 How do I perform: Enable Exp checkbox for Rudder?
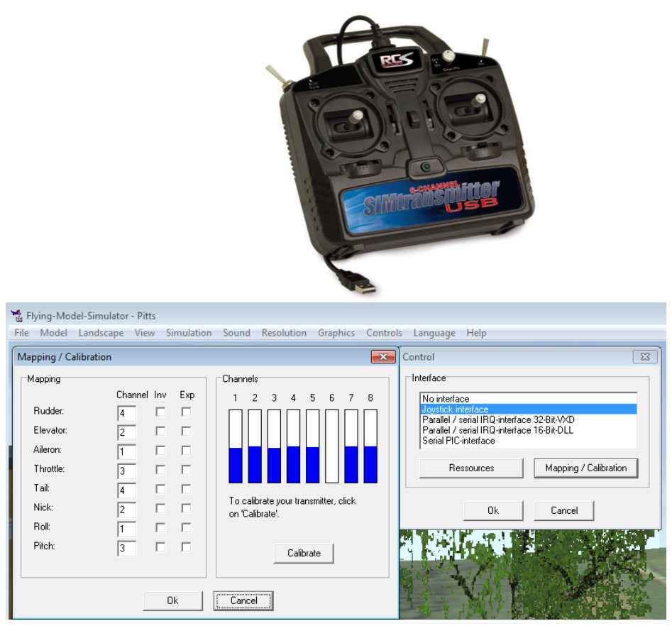pyautogui.click(x=186, y=412)
